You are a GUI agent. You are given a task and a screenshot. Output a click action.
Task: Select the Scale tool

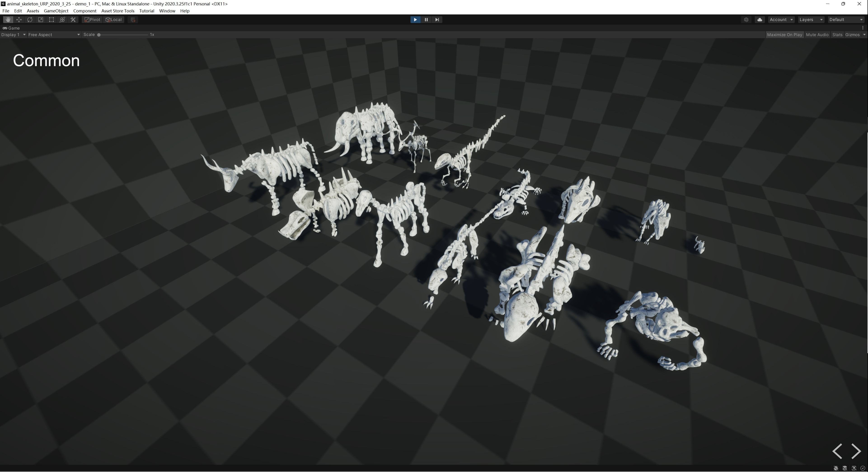40,20
